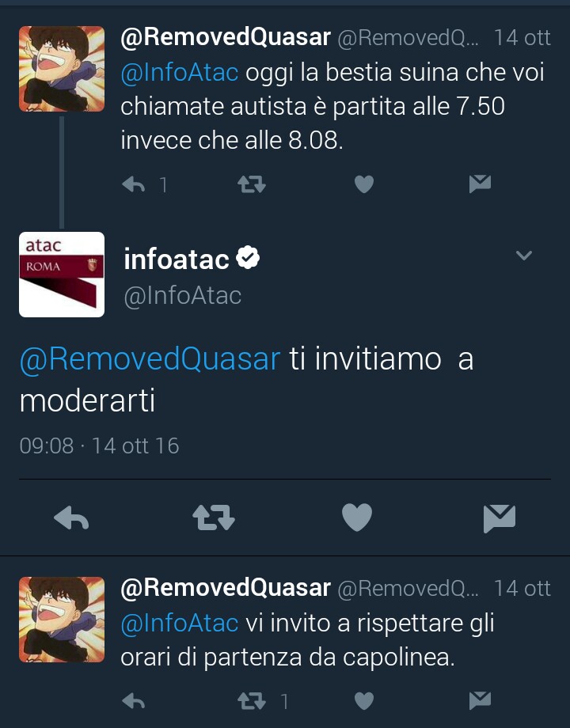Screen dimensions: 570x728
Task: View the atac Roma profile picture
Action: tap(62, 275)
